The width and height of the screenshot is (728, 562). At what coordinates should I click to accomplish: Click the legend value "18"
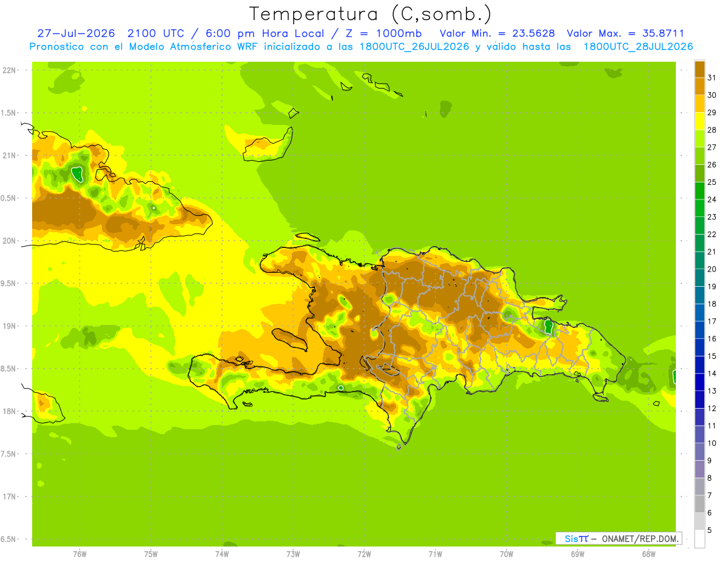pos(712,304)
